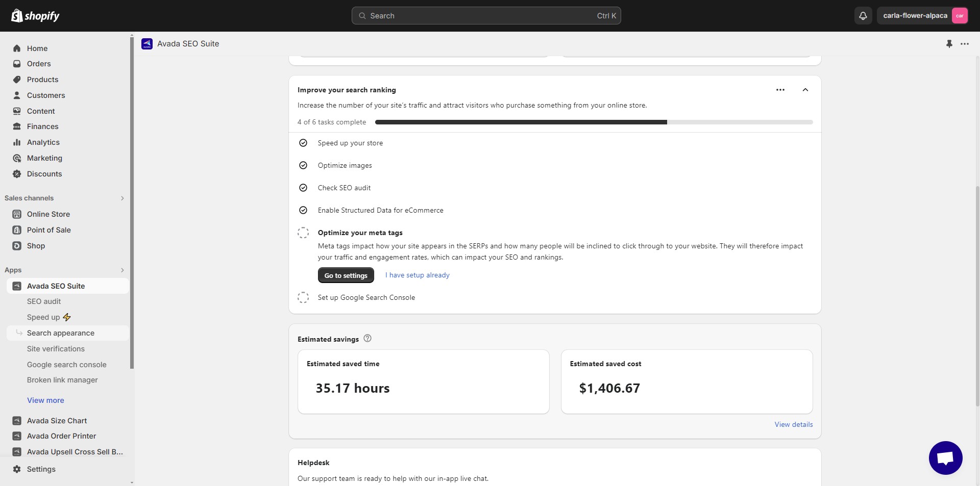Screen dimensions: 980x486
Task: Click the Avada SEO Suite header icon
Action: tap(147, 44)
